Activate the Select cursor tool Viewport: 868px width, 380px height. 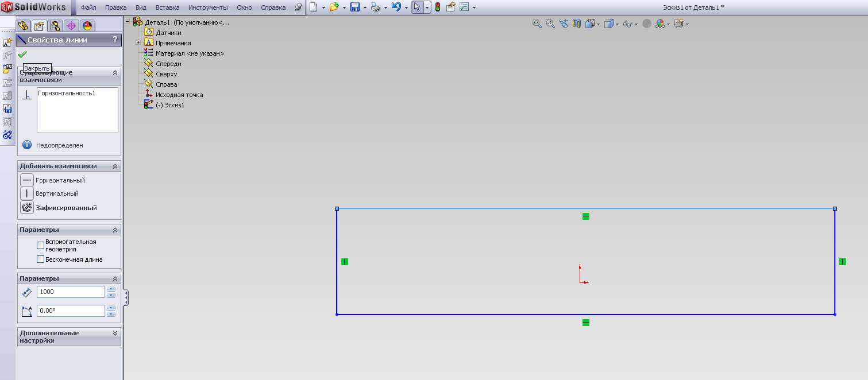(x=417, y=7)
